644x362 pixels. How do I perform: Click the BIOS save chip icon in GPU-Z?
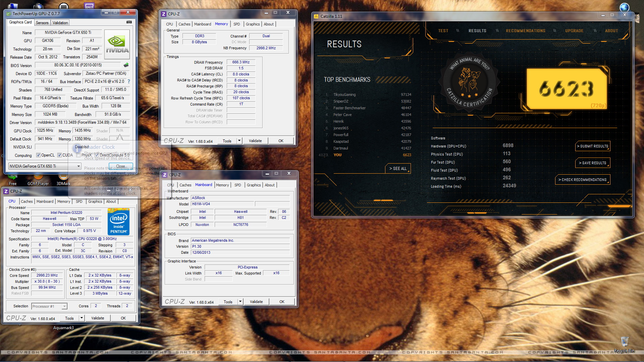pyautogui.click(x=126, y=65)
